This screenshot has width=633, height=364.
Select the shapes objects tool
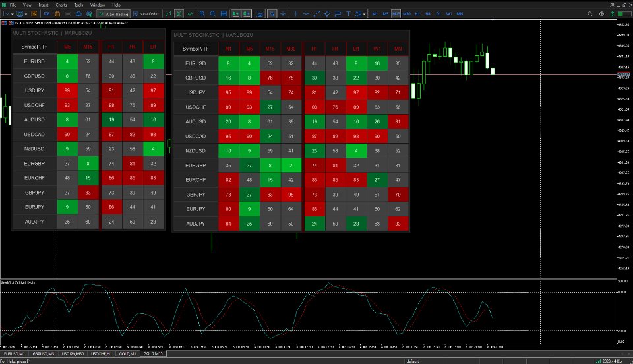point(358,14)
